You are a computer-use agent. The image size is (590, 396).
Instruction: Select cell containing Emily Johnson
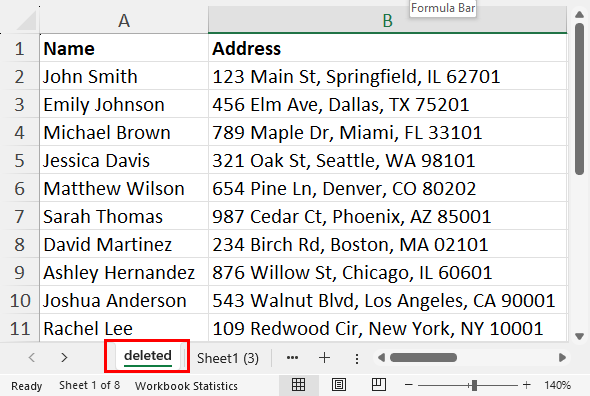click(124, 104)
